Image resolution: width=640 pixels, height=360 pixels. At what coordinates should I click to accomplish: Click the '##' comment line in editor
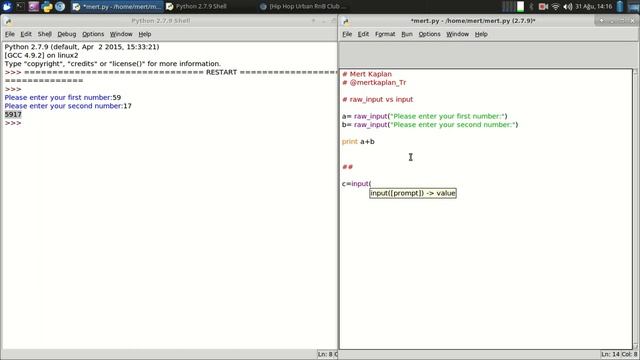tap(347, 167)
